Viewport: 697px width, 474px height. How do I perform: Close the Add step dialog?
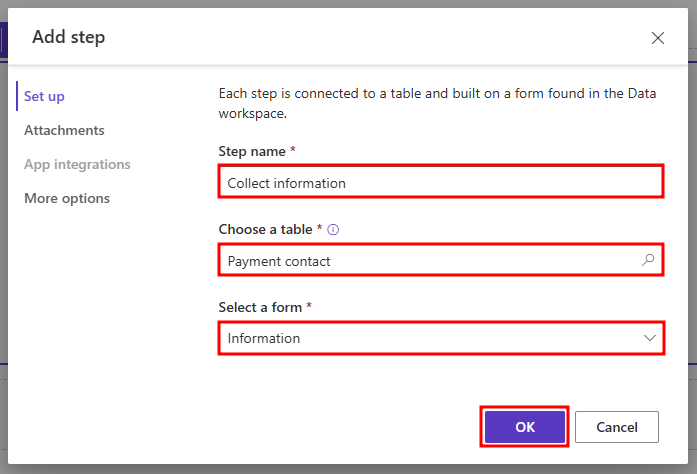657,38
